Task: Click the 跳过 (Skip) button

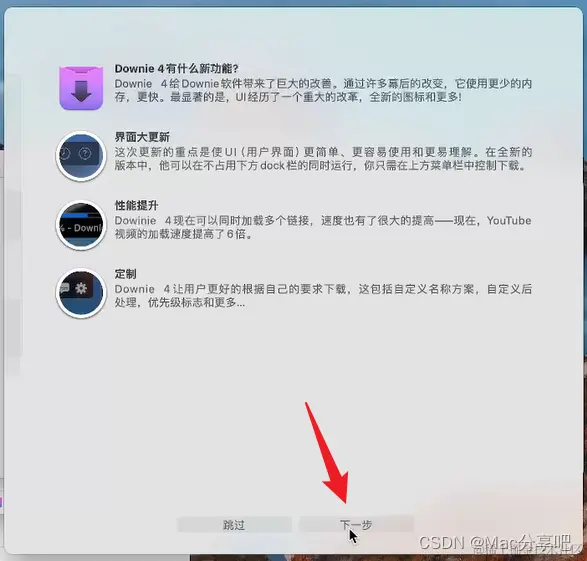Action: (x=234, y=525)
